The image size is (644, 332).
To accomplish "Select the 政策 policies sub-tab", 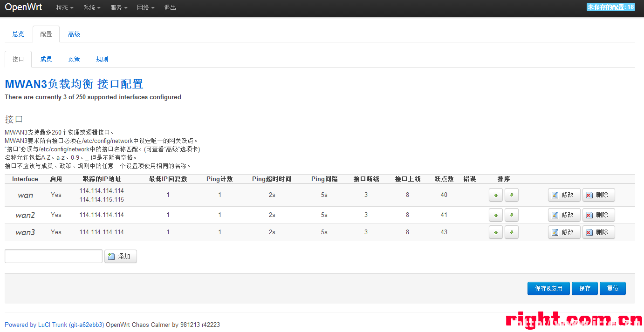I will (74, 59).
